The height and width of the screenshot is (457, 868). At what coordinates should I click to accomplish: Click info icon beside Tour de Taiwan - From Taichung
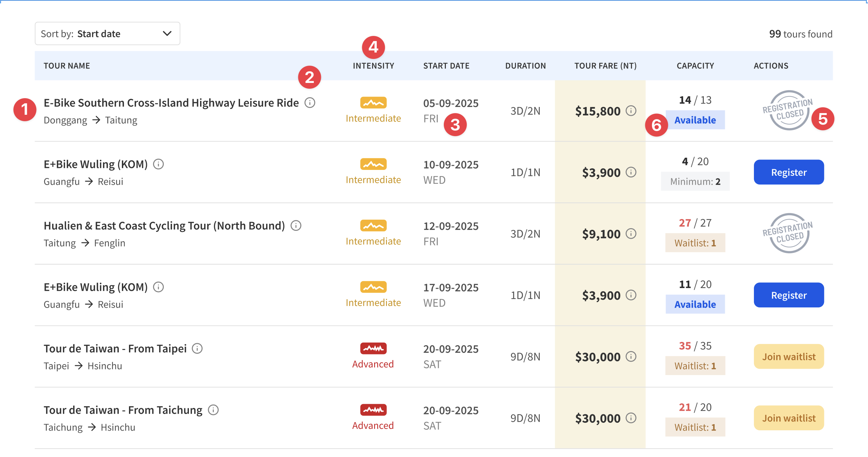pyautogui.click(x=213, y=410)
